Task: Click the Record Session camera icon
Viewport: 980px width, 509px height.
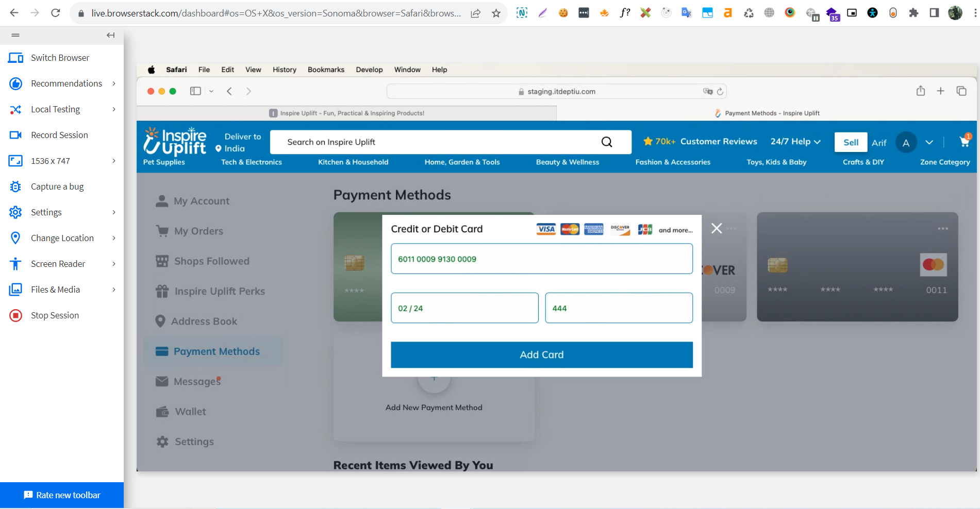Action: coord(15,135)
